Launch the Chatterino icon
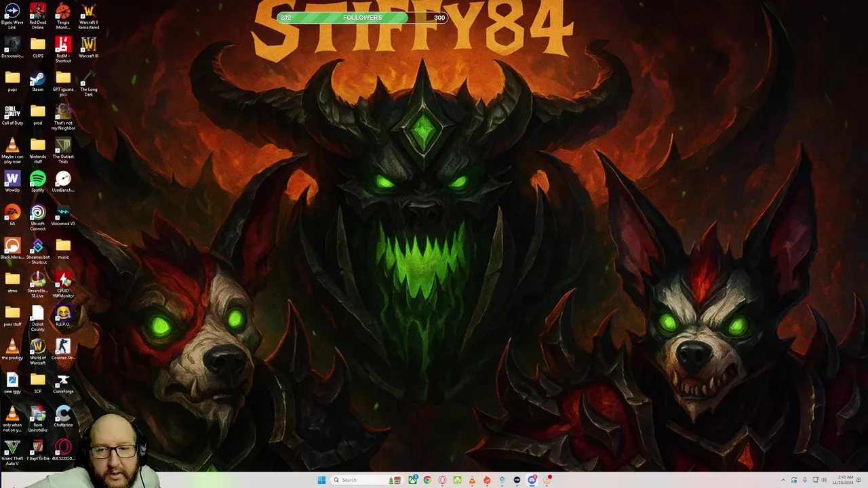 click(x=63, y=417)
